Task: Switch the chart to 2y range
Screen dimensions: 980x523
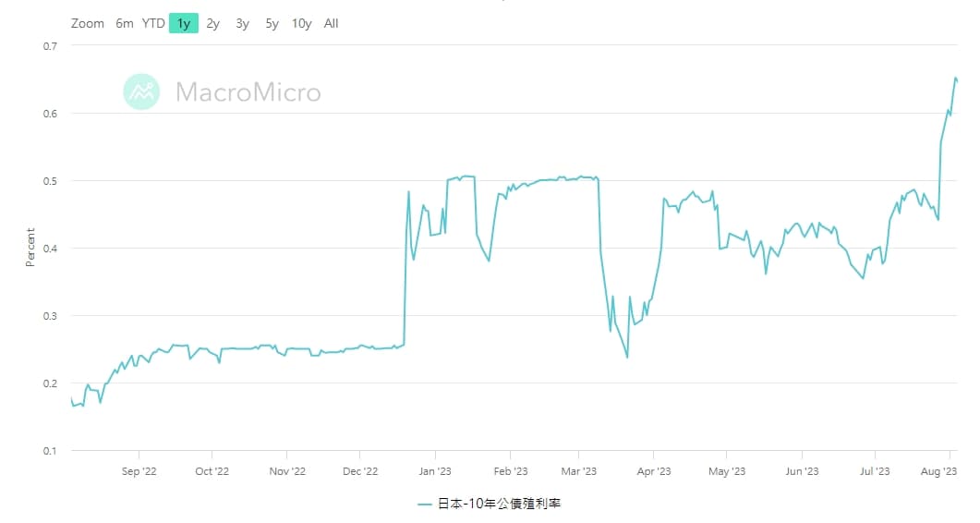Action: pos(213,23)
